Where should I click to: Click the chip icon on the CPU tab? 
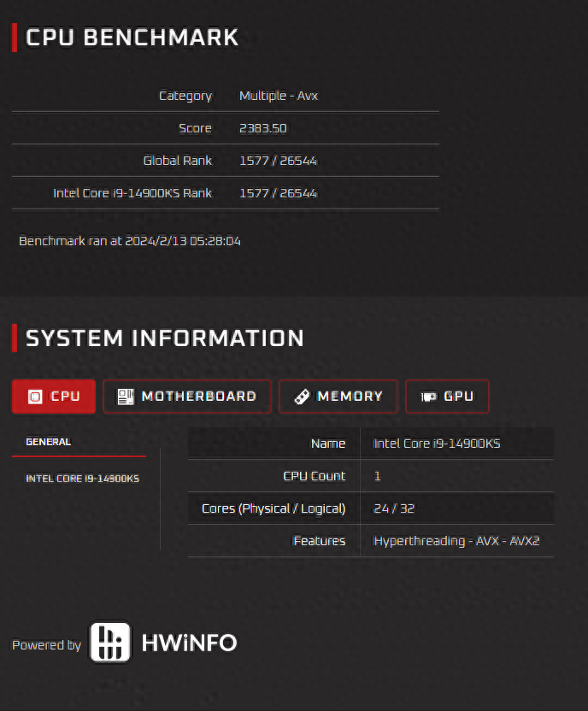(35, 397)
